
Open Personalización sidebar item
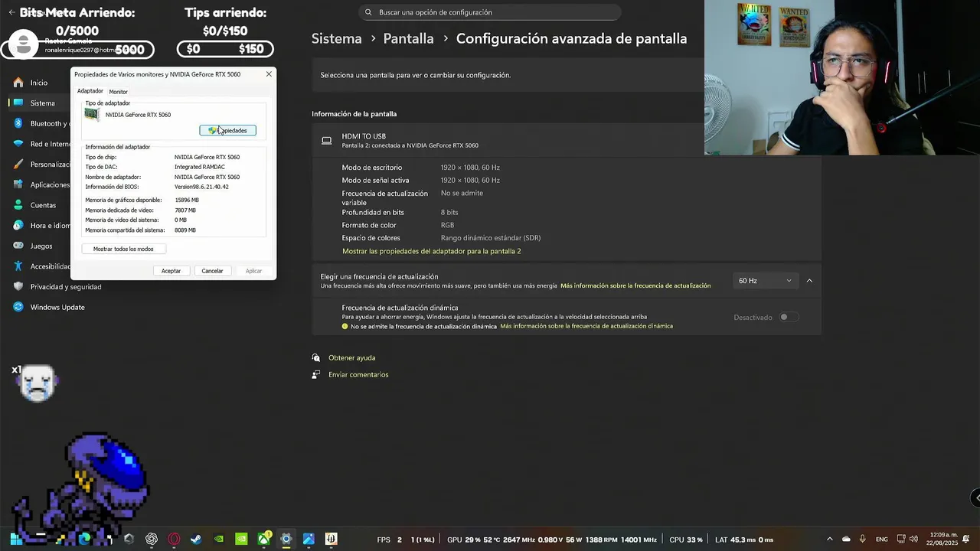click(x=40, y=165)
